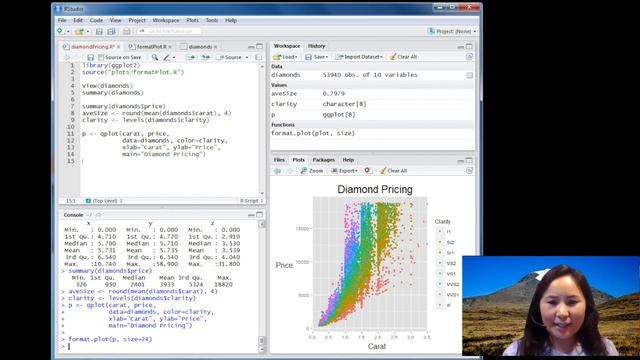Click the p ggplot[8] row
This screenshot has height=360, width=640.
372,115
